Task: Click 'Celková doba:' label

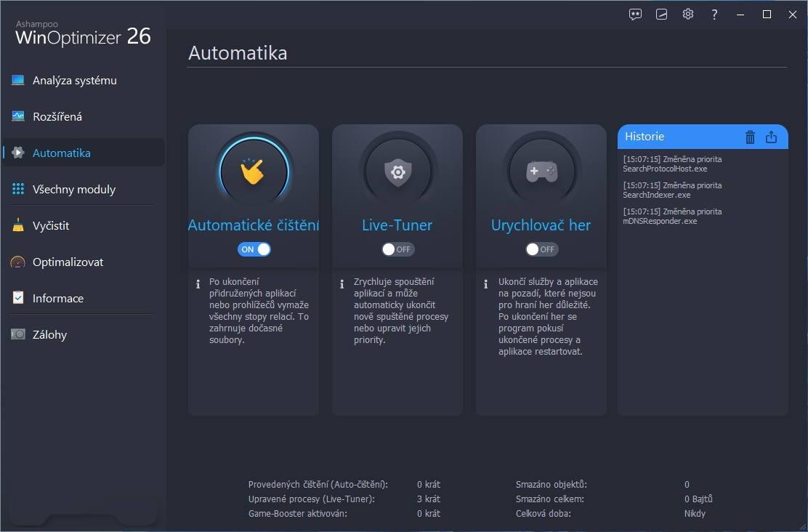Action: coord(543,513)
